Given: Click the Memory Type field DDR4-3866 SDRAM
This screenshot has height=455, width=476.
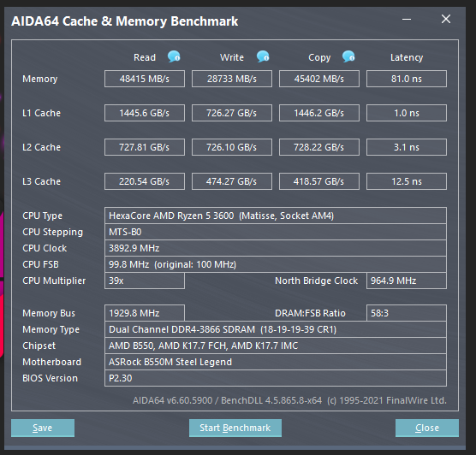Looking at the screenshot, I should 276,329.
